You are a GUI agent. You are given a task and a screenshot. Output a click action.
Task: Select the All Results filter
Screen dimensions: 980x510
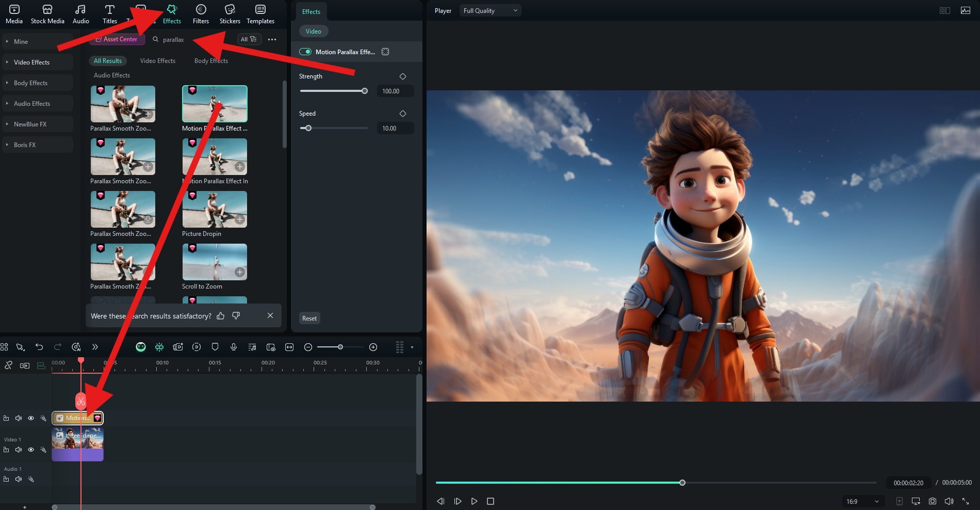108,61
